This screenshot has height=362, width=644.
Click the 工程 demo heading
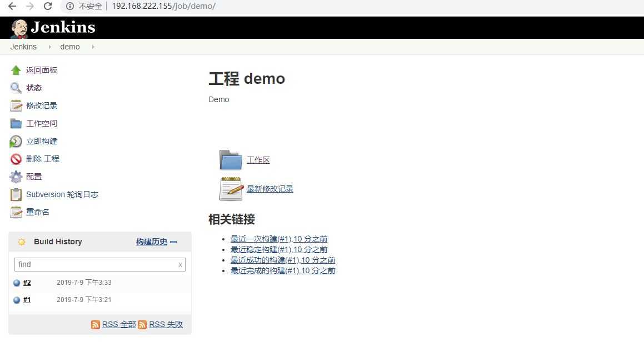[246, 78]
